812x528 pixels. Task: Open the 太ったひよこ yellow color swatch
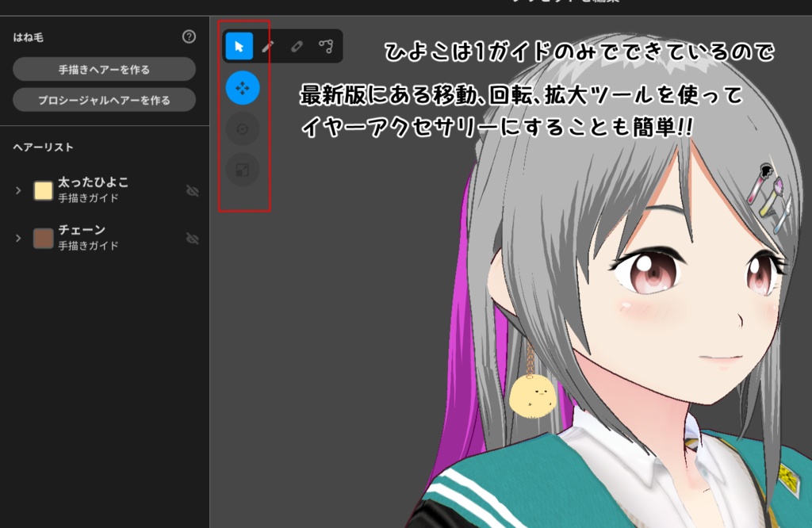tap(44, 190)
